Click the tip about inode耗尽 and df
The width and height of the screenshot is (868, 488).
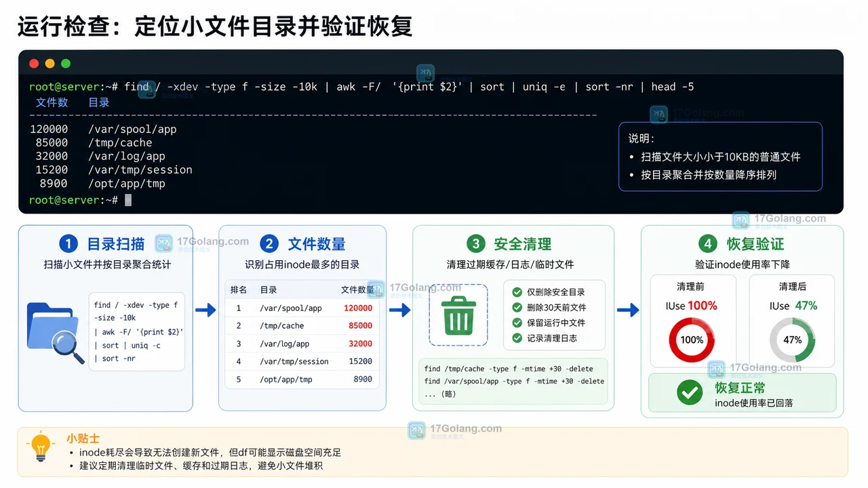(x=210, y=452)
